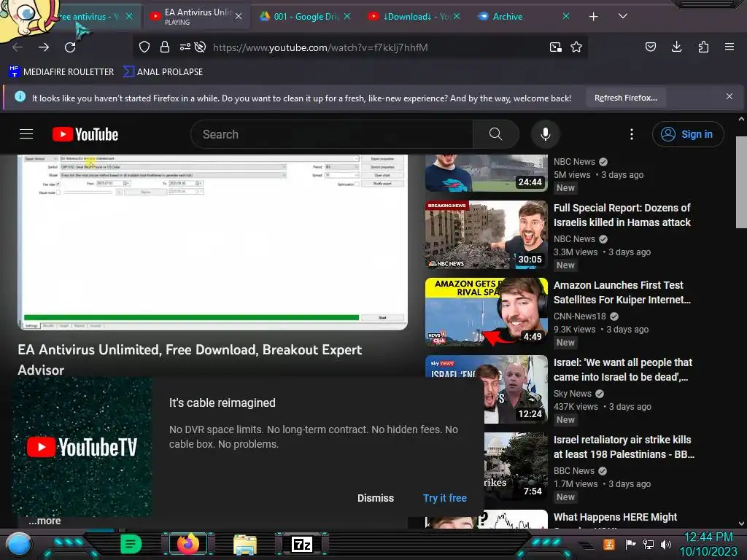This screenshot has width=747, height=560.
Task: Go back with the left arrow icon
Action: pyautogui.click(x=18, y=47)
